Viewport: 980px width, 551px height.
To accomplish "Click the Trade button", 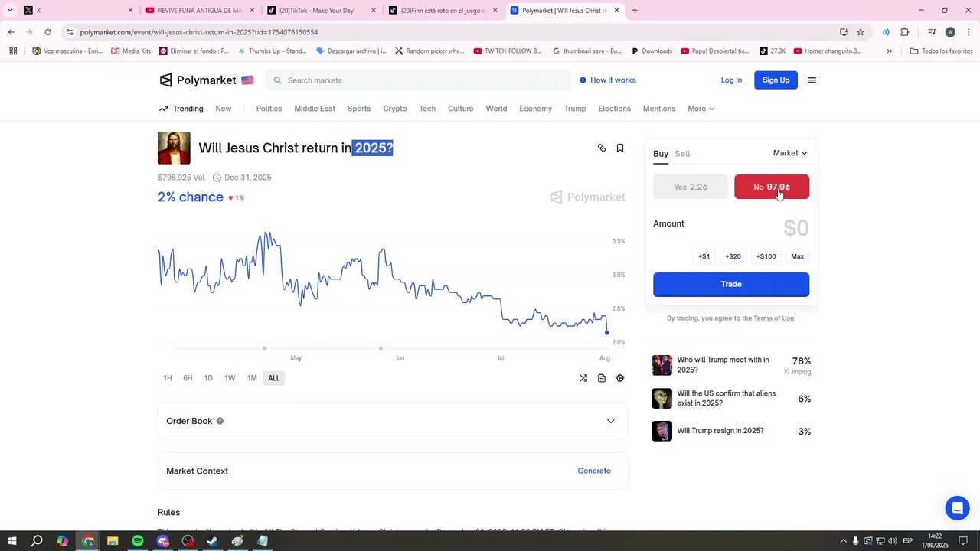I will click(x=731, y=284).
